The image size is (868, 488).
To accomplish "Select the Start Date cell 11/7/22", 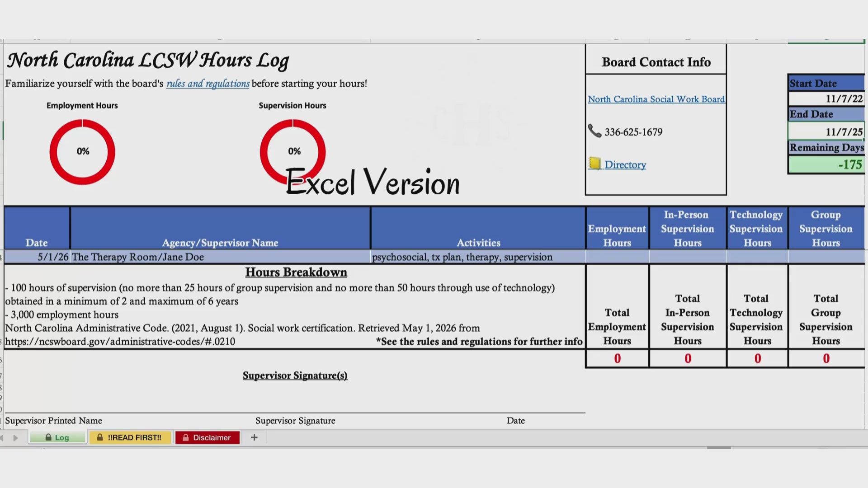I will (x=826, y=99).
